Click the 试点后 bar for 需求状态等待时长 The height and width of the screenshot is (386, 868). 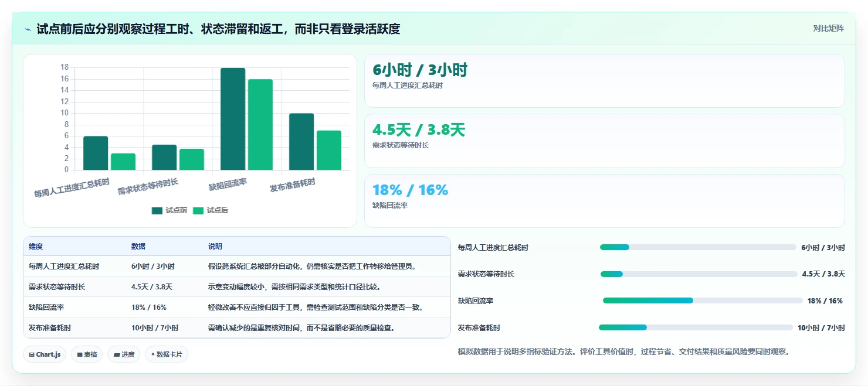[x=192, y=159]
